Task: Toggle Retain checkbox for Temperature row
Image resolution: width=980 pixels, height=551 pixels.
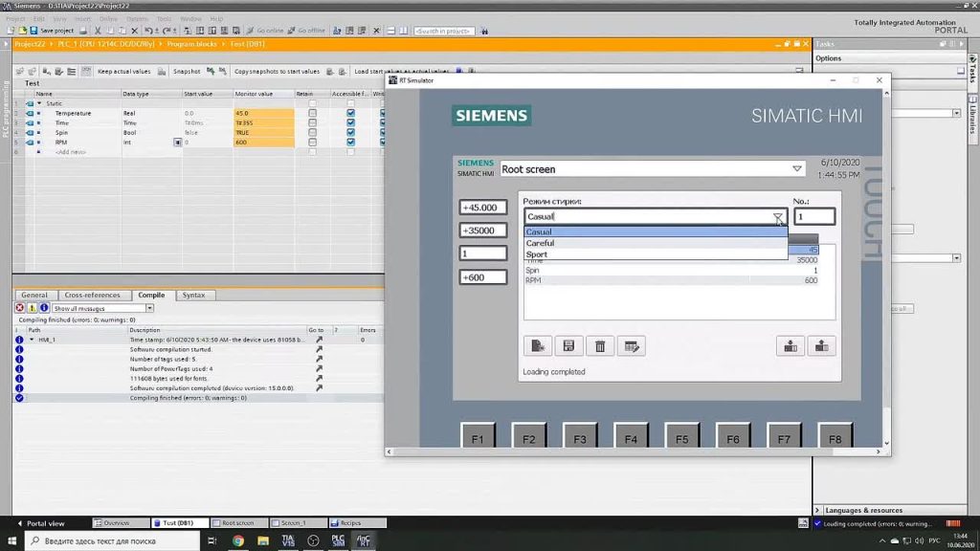Action: pyautogui.click(x=313, y=113)
